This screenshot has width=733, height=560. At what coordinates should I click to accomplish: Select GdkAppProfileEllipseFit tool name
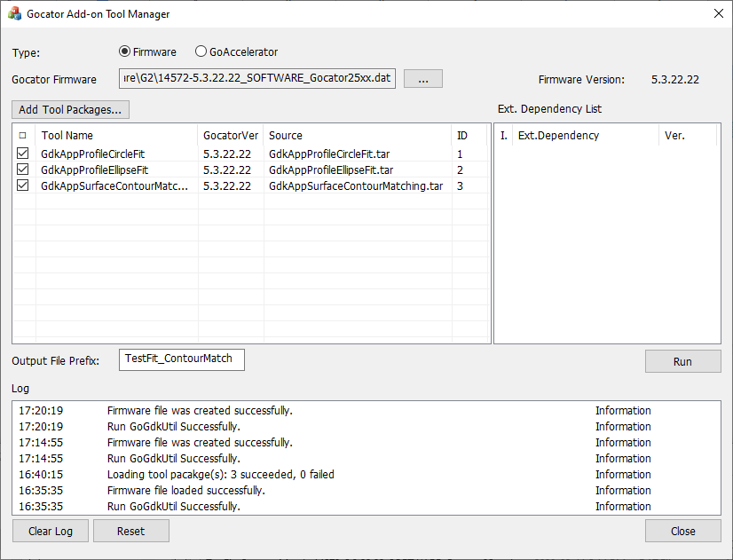94,170
